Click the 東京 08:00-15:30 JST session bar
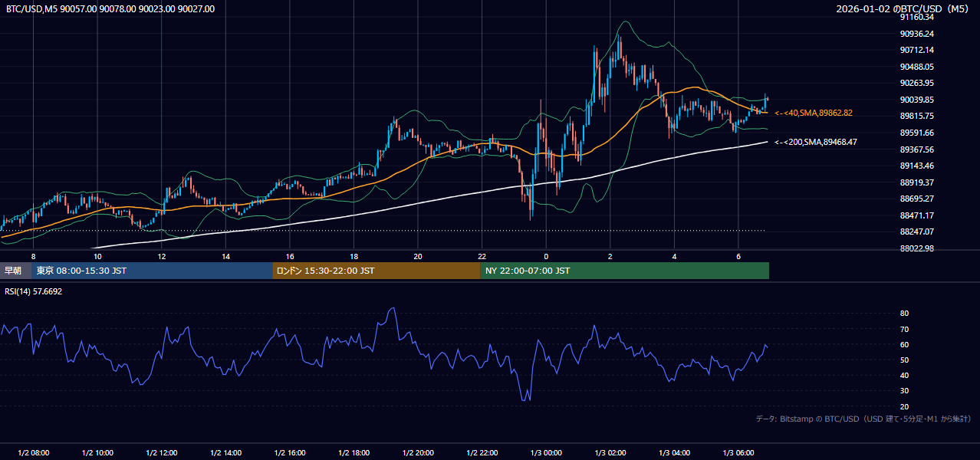This screenshot has height=460, width=980. click(x=152, y=271)
